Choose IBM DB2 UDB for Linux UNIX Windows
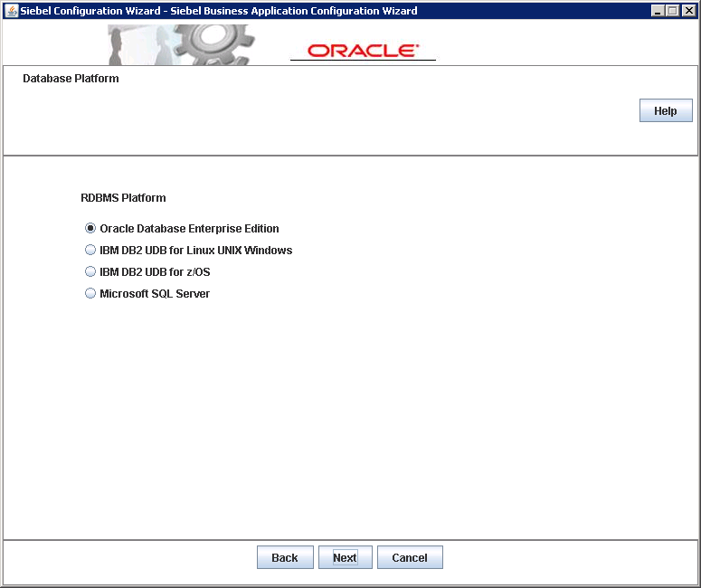 tap(90, 250)
